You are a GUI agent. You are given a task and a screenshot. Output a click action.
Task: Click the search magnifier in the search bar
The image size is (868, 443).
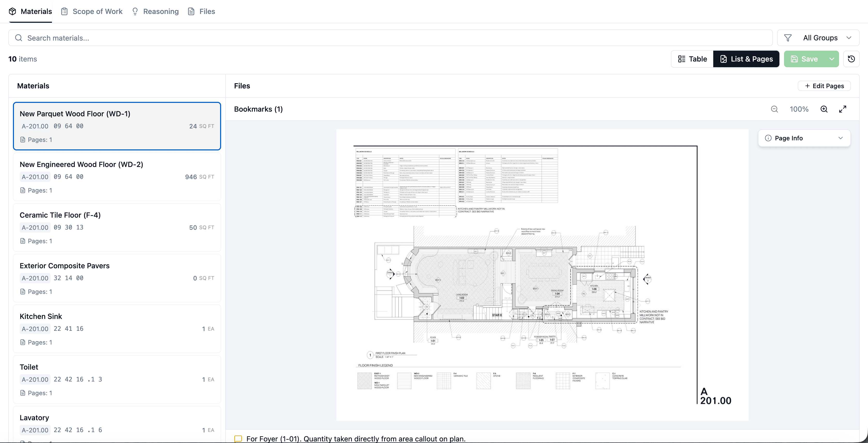point(19,38)
